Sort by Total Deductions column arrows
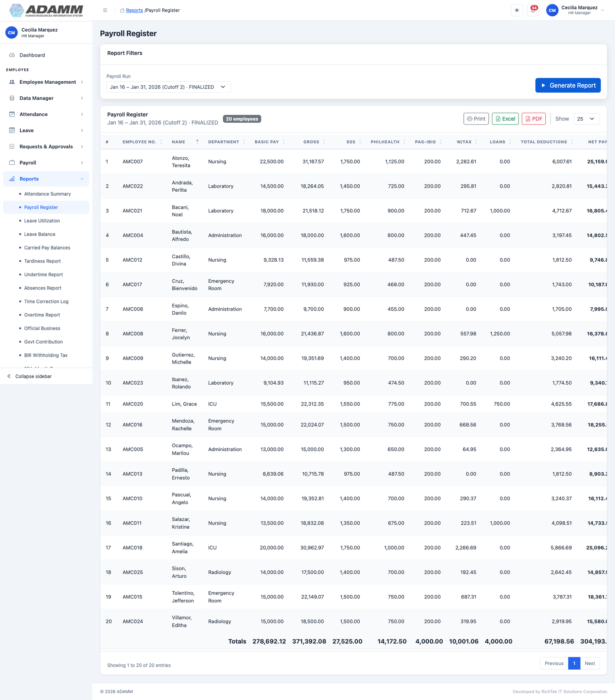The image size is (615, 700). [x=572, y=142]
